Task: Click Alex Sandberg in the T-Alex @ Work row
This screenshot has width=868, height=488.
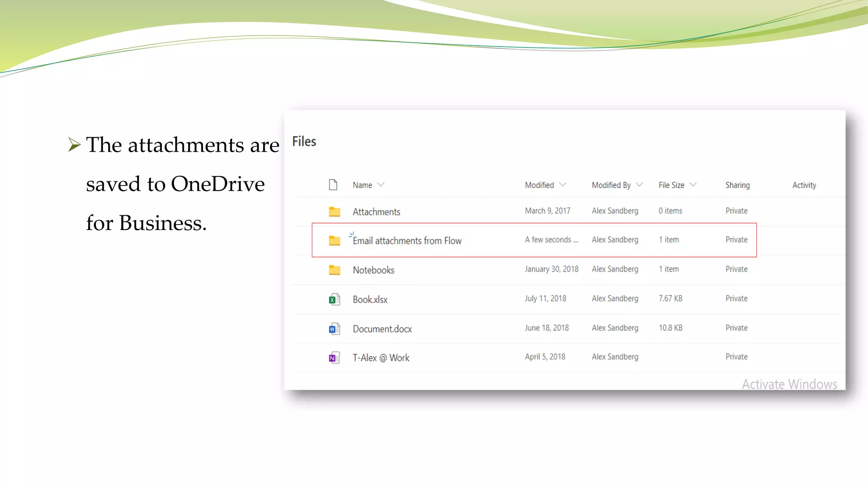Action: click(615, 357)
